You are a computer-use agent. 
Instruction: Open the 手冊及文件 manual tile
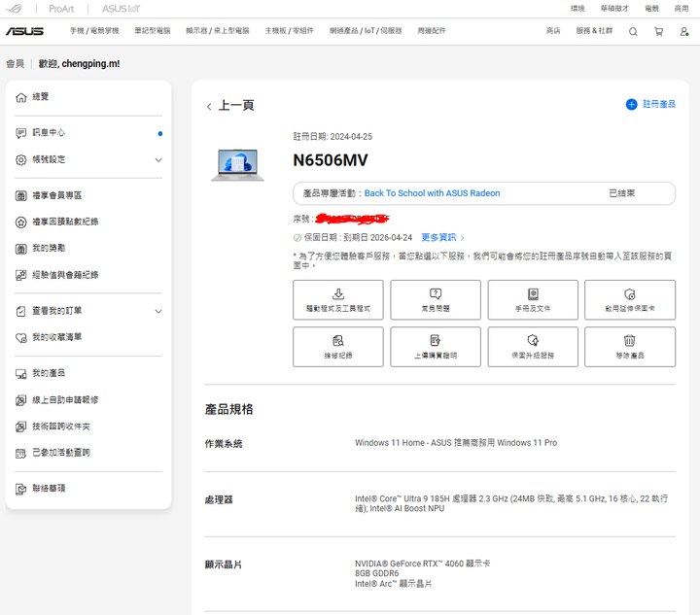(533, 299)
